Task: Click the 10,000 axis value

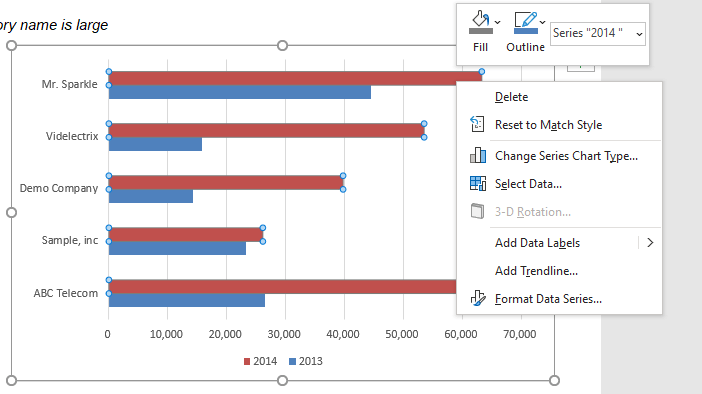Action: [x=166, y=334]
